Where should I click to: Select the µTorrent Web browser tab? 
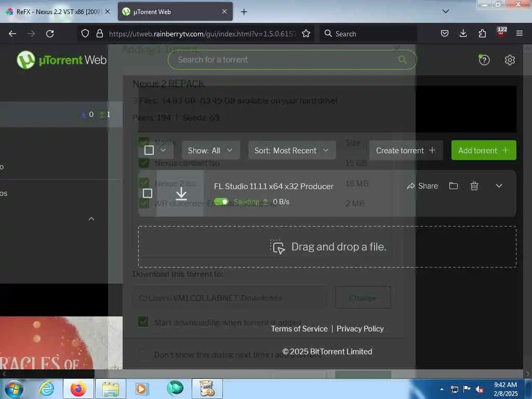175,12
